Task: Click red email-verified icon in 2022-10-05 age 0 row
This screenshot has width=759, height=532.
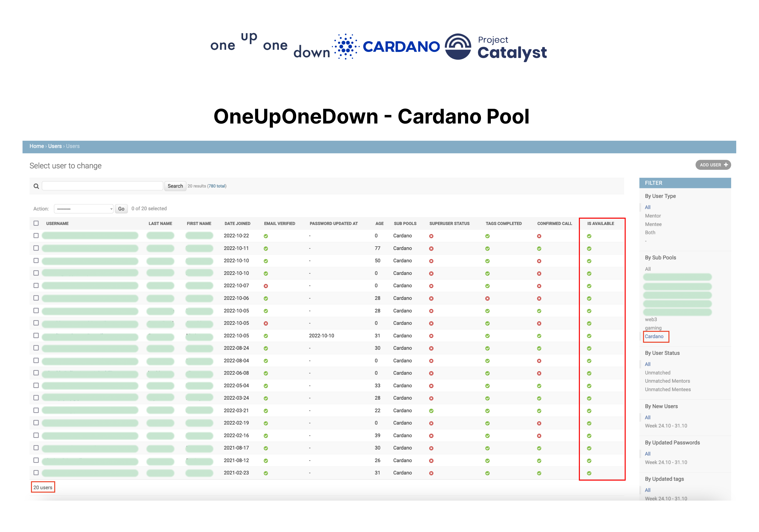Action: click(266, 323)
